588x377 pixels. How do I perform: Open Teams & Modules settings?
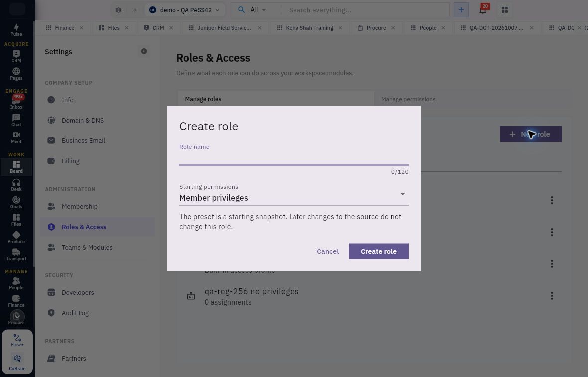point(98,248)
